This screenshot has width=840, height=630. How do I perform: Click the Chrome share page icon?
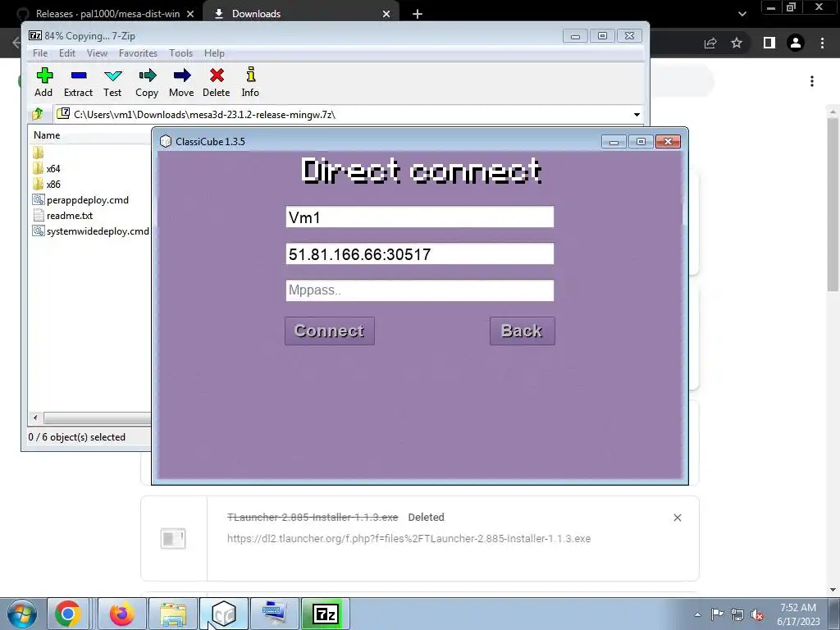coord(710,43)
